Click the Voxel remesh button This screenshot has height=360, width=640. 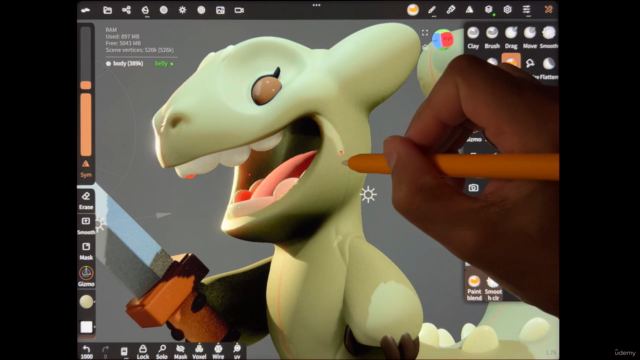199,351
